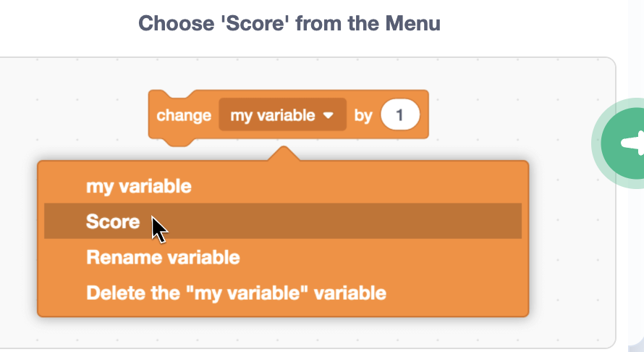Click the 'change' label on the block
Viewport: 644px width, 352px height.
click(x=184, y=115)
